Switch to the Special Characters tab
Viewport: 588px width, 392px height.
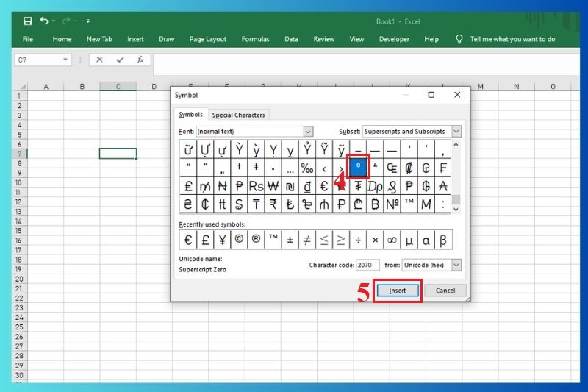pyautogui.click(x=238, y=115)
